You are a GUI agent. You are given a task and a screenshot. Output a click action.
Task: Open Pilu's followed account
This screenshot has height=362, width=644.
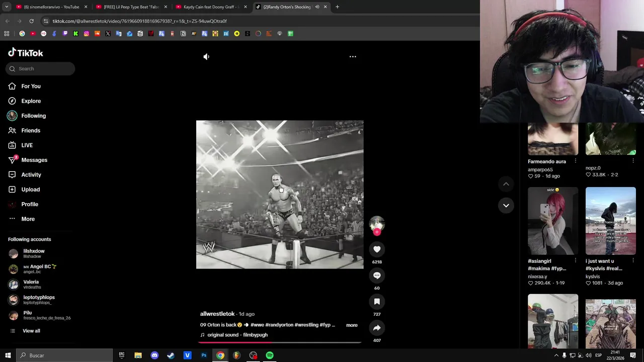click(x=40, y=315)
